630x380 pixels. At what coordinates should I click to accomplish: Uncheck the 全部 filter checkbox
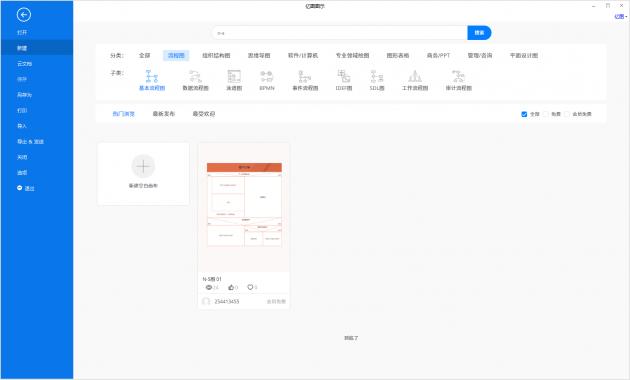tap(524, 114)
